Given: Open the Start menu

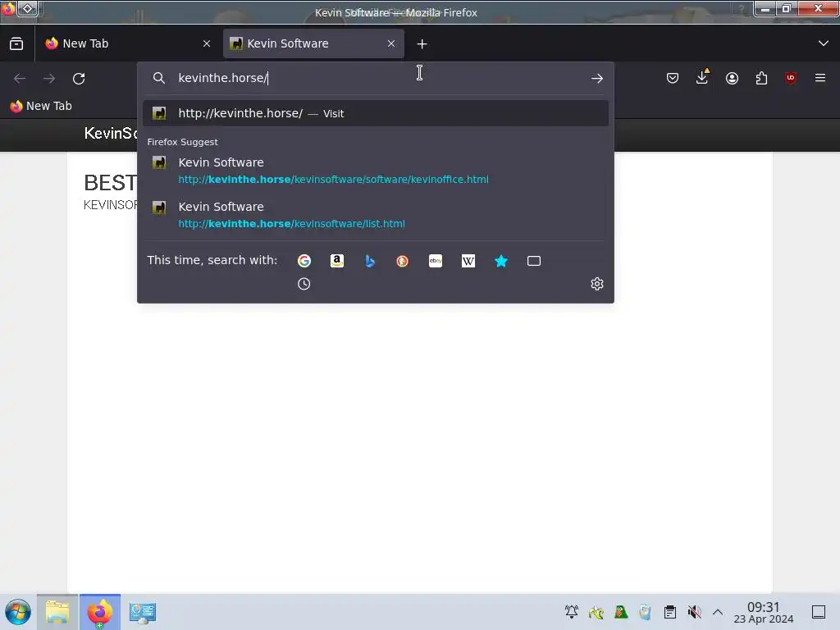Looking at the screenshot, I should (x=18, y=612).
